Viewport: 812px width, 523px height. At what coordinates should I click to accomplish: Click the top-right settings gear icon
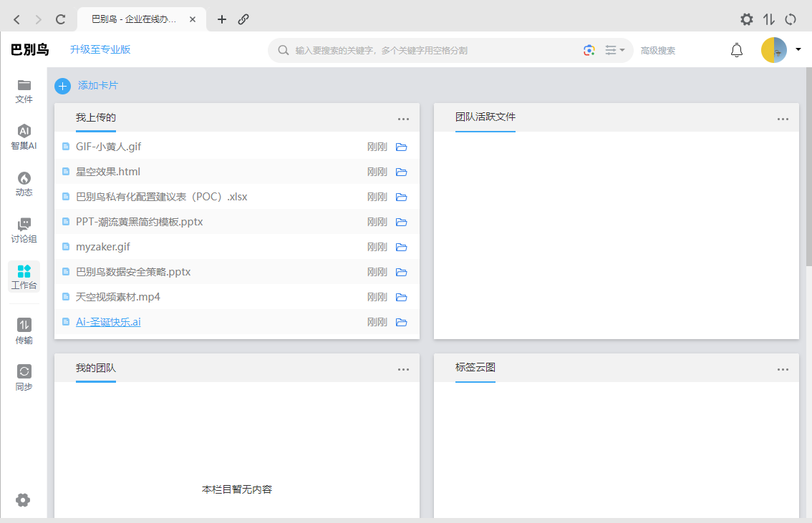746,19
